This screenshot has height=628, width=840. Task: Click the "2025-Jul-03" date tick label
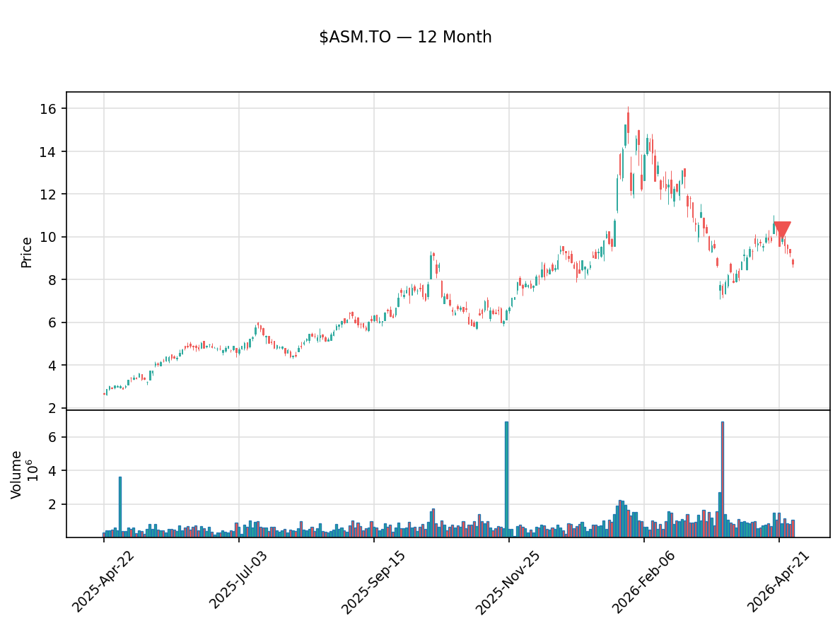coord(236,580)
